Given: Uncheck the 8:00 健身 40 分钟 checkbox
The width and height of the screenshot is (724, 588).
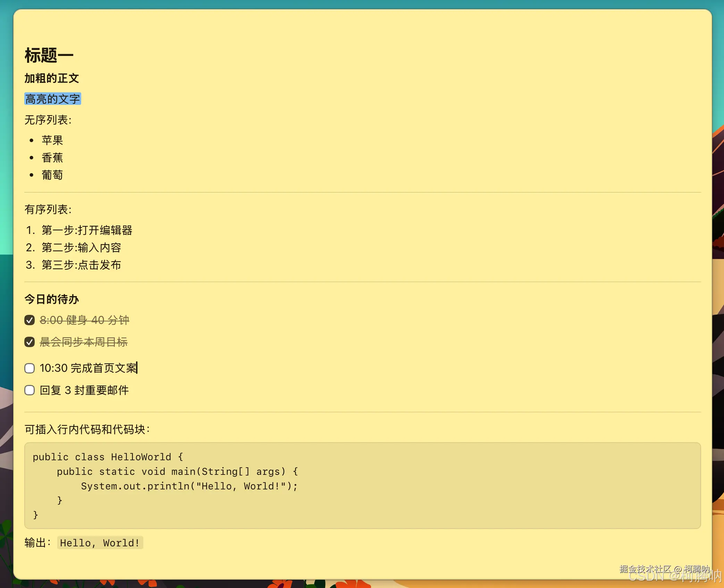Looking at the screenshot, I should coord(30,320).
